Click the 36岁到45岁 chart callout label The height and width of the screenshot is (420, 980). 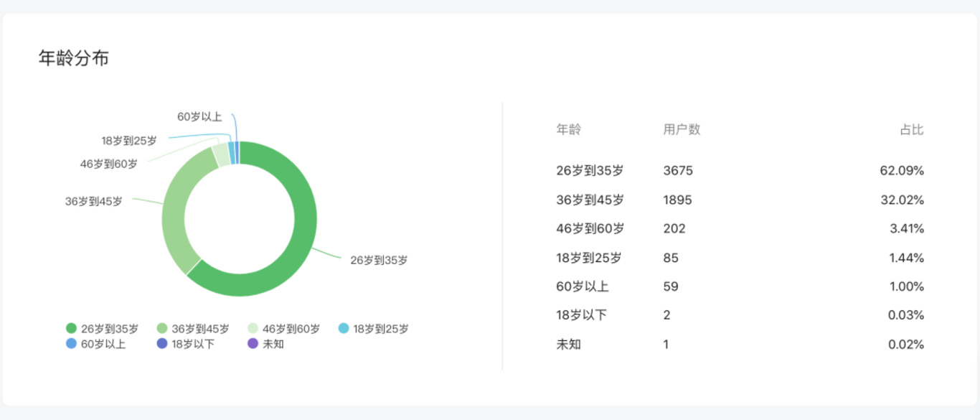pos(94,202)
